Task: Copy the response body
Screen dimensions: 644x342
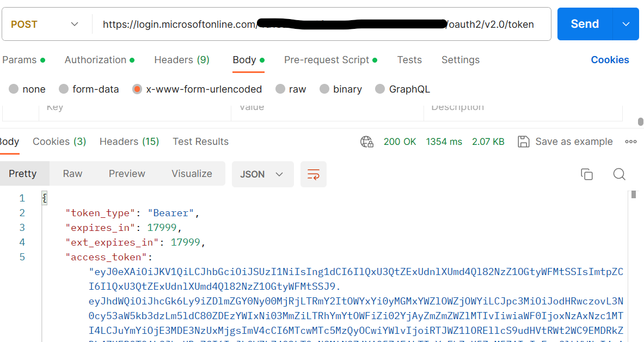Action: (x=587, y=174)
